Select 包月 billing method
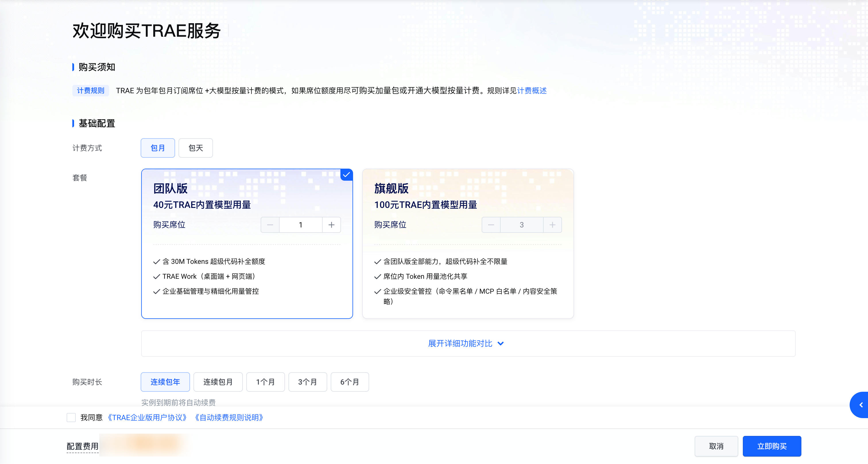The width and height of the screenshot is (868, 464). 158,148
